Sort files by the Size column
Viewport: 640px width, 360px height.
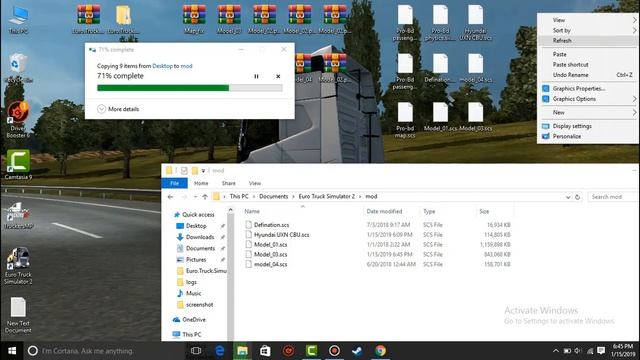tap(495, 211)
